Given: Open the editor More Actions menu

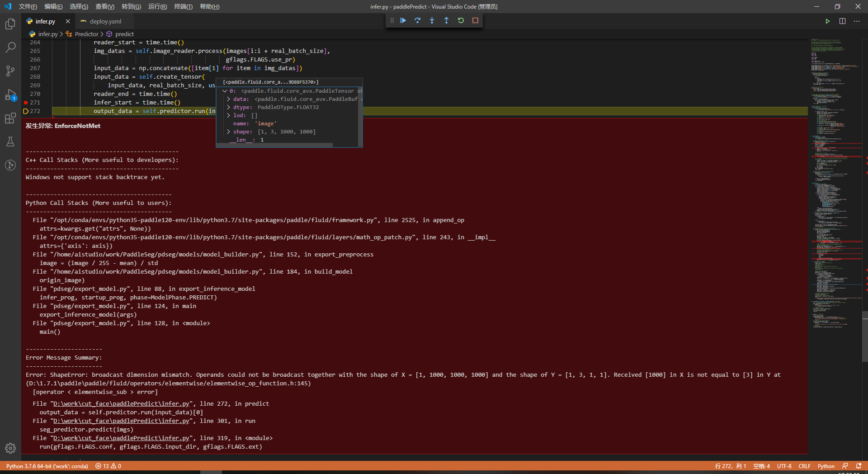Looking at the screenshot, I should click(x=857, y=21).
